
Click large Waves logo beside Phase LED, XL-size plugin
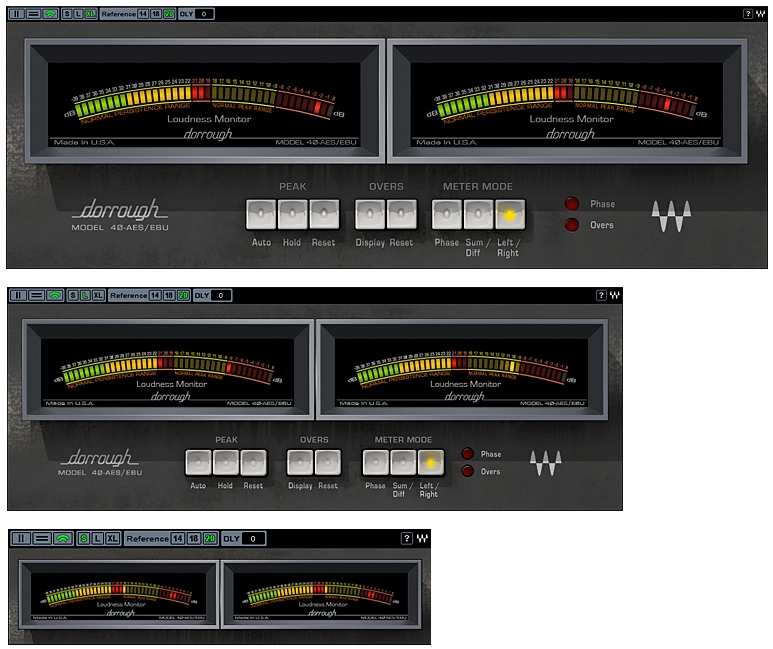671,216
